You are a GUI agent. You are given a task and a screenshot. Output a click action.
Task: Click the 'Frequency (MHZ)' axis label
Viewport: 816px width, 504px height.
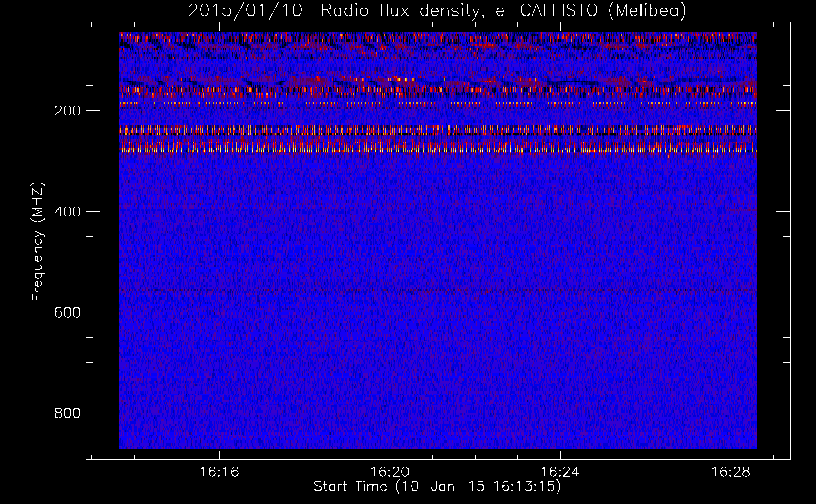tap(38, 242)
